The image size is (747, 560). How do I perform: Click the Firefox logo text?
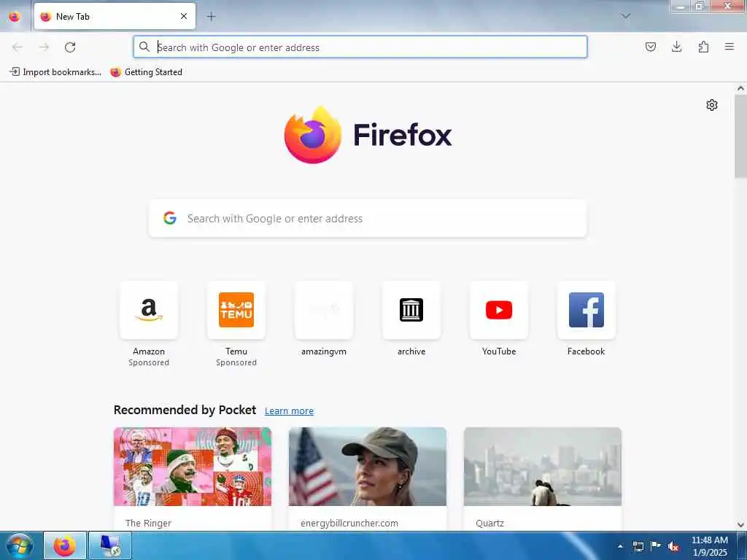coord(402,135)
